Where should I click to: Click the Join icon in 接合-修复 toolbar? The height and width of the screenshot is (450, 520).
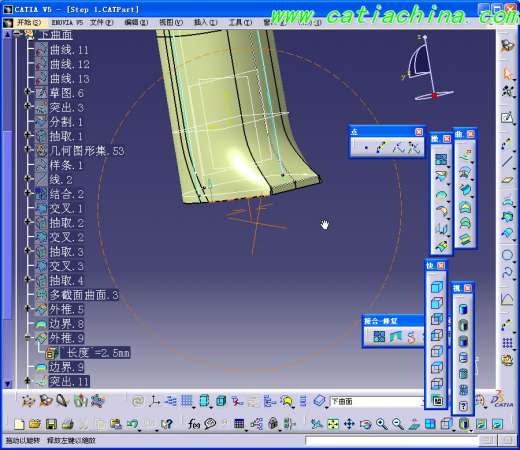point(379,337)
